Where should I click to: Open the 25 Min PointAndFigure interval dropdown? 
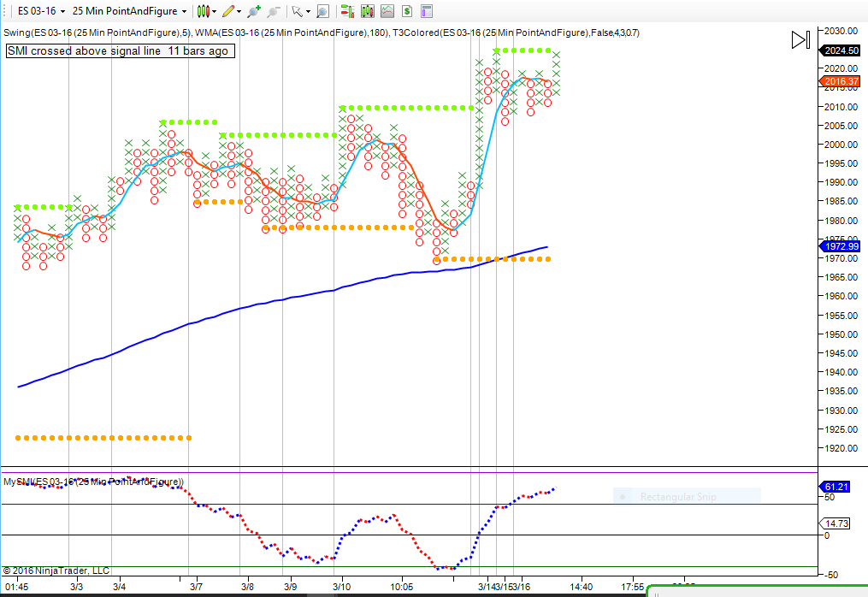tap(129, 11)
